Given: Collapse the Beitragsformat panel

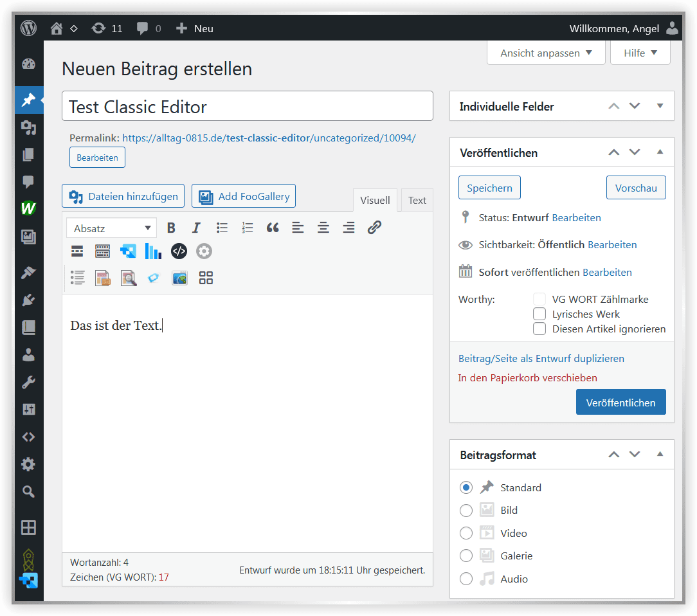Looking at the screenshot, I should tap(660, 455).
